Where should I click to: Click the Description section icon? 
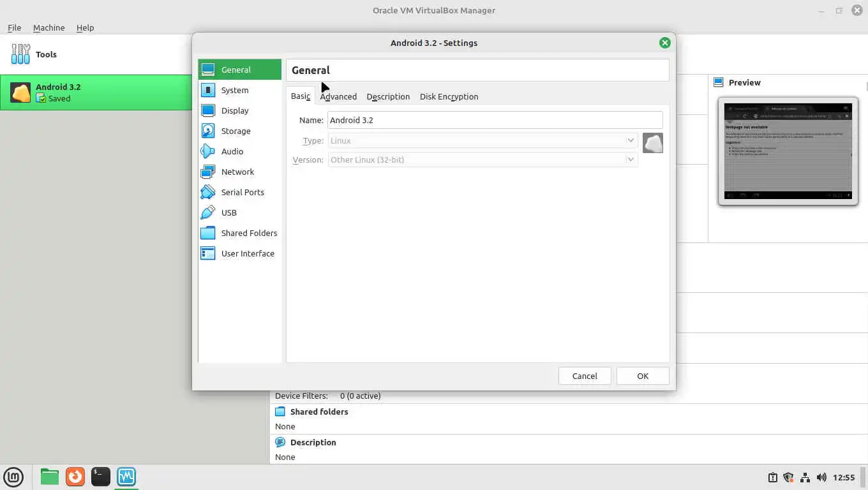280,442
